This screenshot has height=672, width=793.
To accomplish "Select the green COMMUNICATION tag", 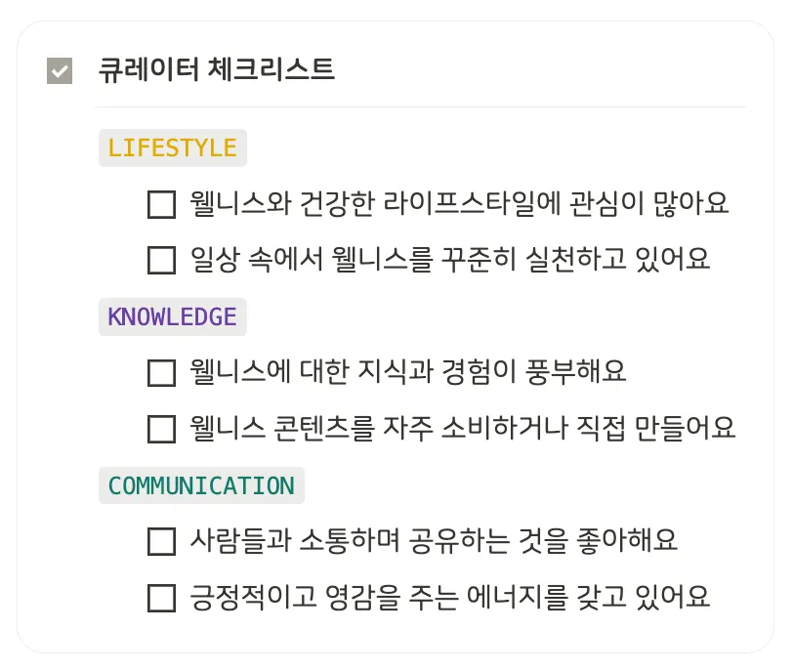I will click(x=201, y=485).
